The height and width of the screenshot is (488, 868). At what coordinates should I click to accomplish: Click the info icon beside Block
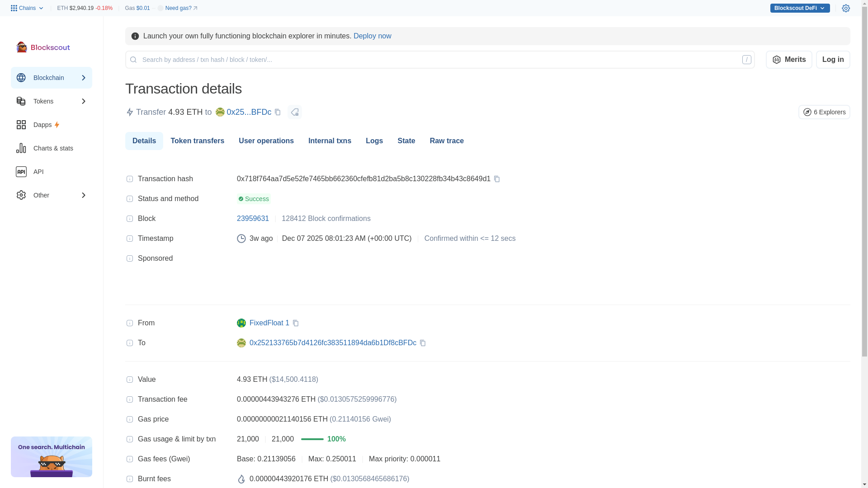point(130,219)
